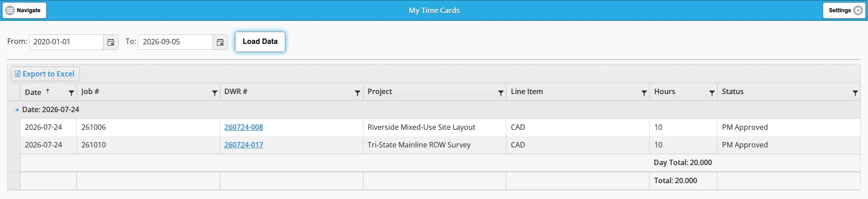Image resolution: width=868 pixels, height=199 pixels.
Task: Open the DWR # column filter
Action: 358,93
